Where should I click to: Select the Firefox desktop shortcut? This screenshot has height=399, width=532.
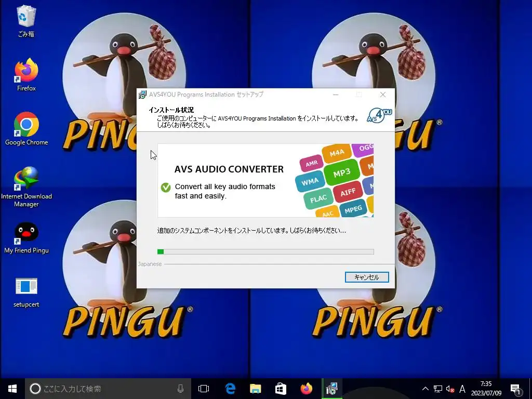click(26, 75)
